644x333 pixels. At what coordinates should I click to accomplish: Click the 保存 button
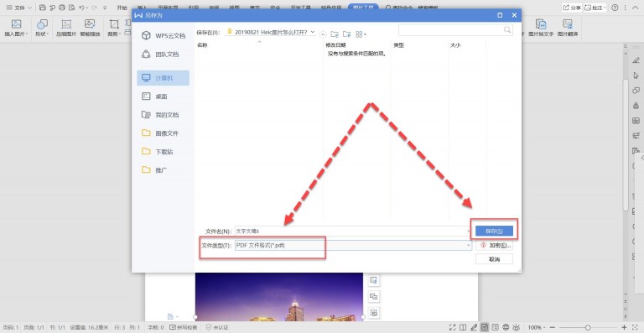point(494,232)
